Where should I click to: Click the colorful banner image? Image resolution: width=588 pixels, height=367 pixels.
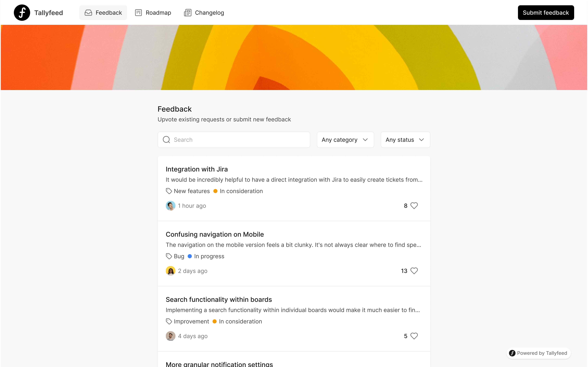coord(294,57)
